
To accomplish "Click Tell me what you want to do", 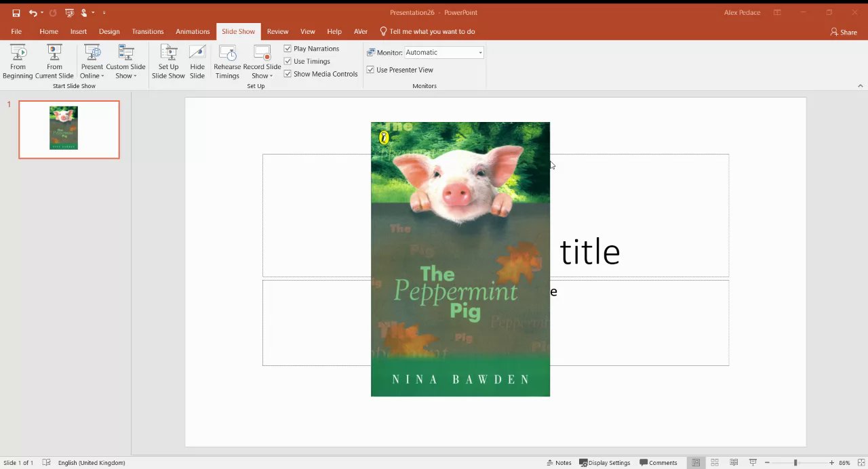I will pos(427,31).
